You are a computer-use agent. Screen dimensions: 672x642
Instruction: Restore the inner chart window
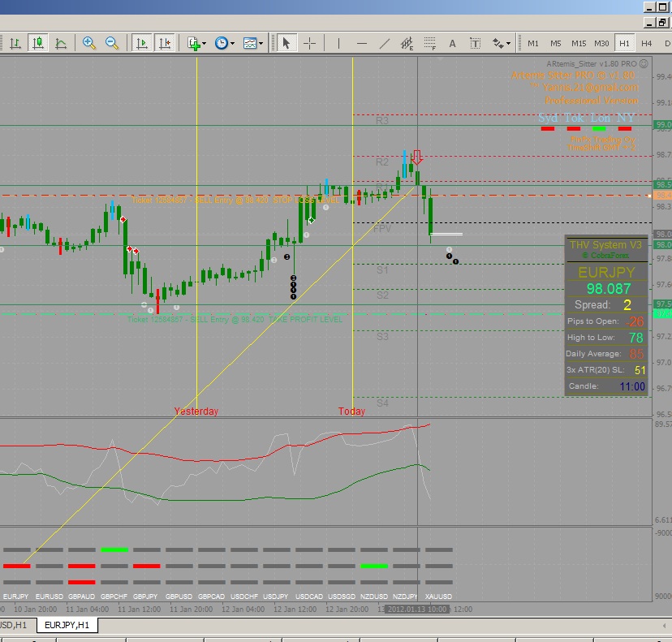coord(662,22)
